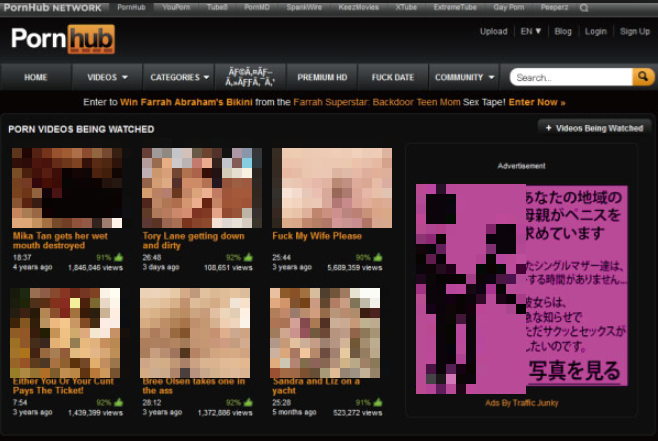Viewport: 658px width, 441px height.
Task: Click the magnifier icon in the top network bar
Action: [x=583, y=8]
